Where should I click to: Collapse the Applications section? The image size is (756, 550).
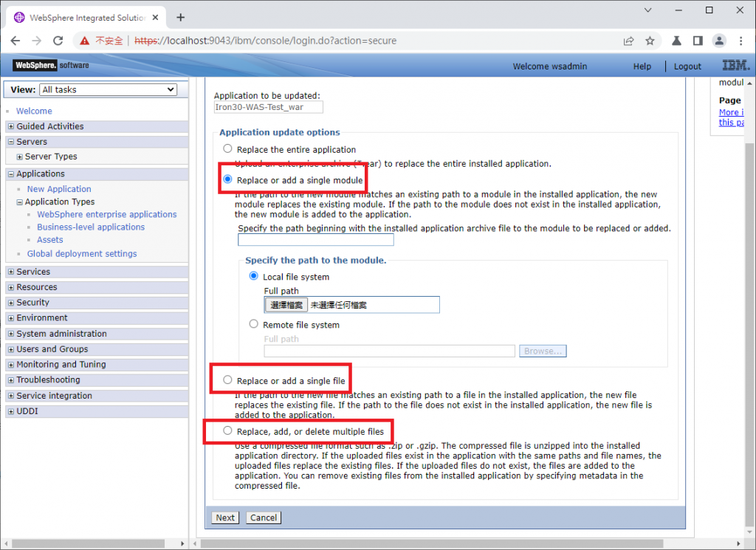[x=11, y=174]
